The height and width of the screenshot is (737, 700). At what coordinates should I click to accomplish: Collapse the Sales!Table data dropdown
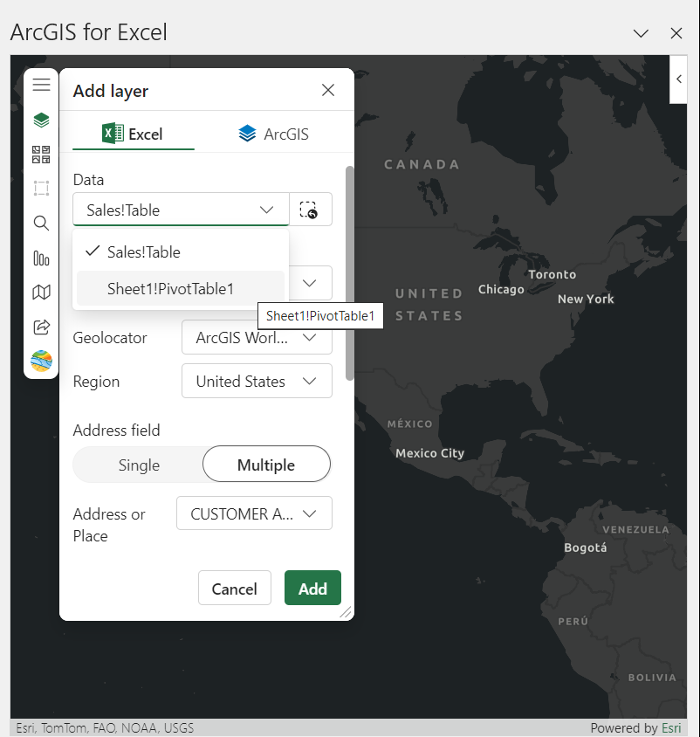tap(181, 210)
